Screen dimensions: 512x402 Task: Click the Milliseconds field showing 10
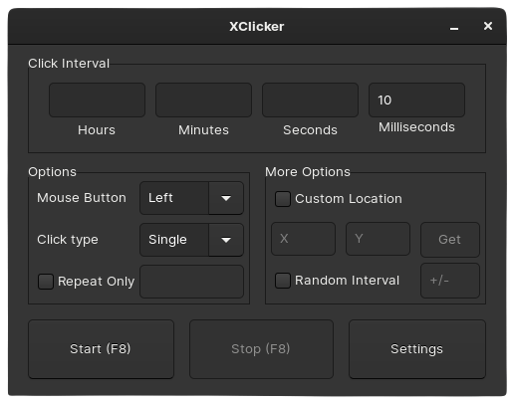(417, 100)
